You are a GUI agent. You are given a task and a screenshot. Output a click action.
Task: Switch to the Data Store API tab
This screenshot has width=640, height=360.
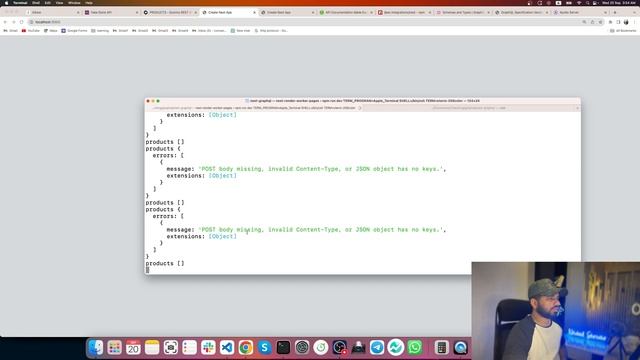(x=111, y=13)
